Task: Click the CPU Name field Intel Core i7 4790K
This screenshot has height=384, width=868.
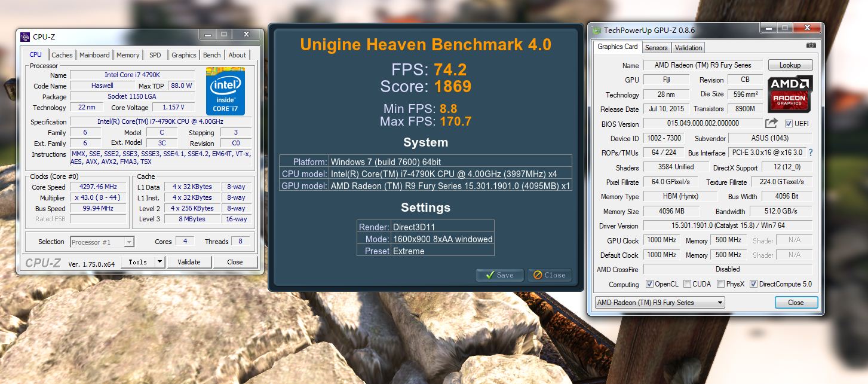Action: 133,75
